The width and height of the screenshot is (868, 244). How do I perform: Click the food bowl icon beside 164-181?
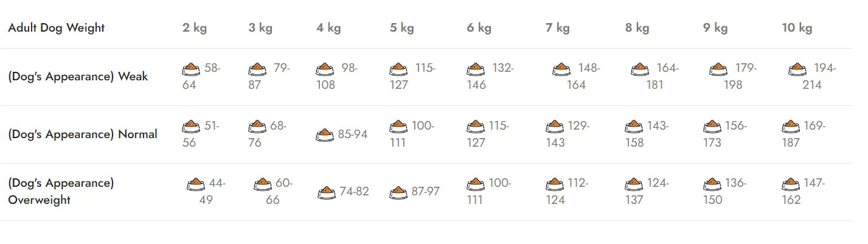pyautogui.click(x=641, y=69)
